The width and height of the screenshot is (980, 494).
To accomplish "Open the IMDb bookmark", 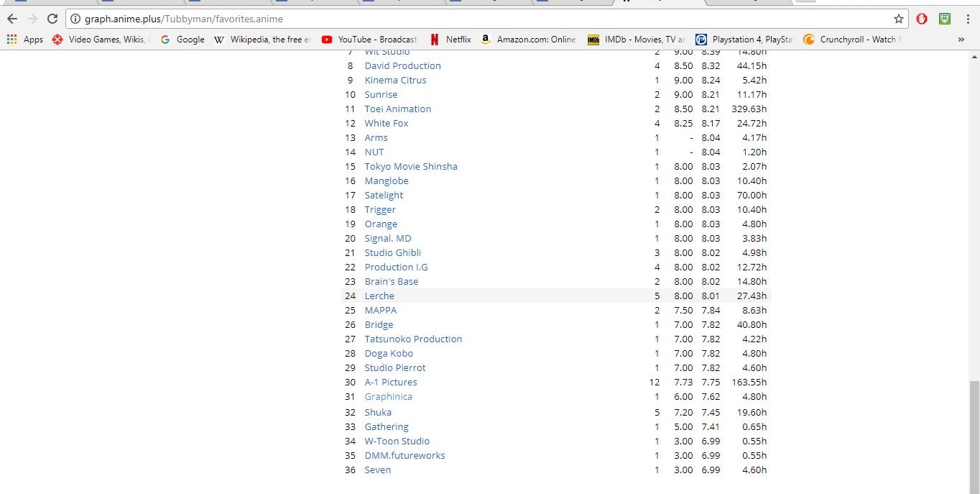I will coord(637,40).
